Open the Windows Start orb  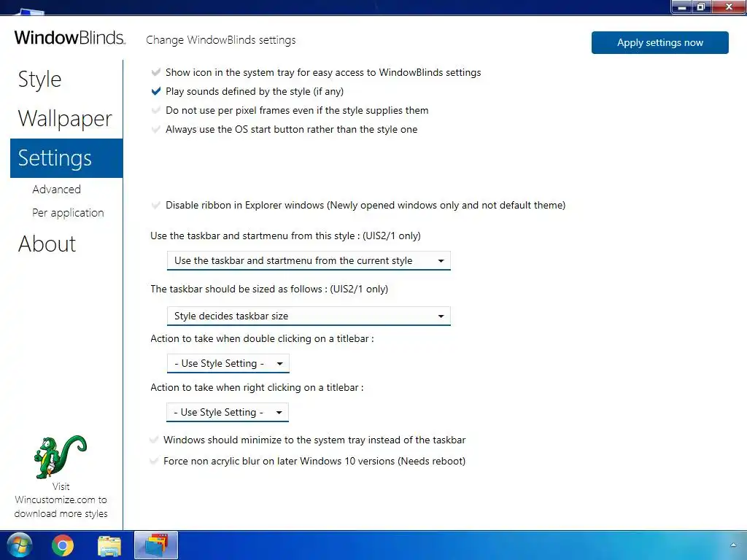20,545
